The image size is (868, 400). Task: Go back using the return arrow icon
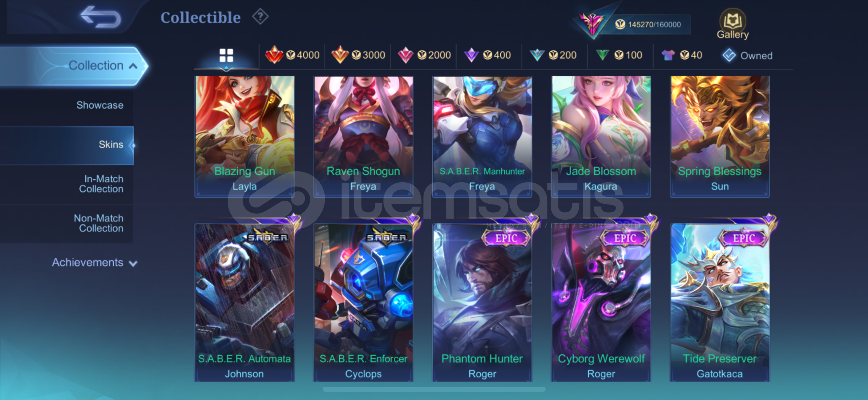pos(100,17)
